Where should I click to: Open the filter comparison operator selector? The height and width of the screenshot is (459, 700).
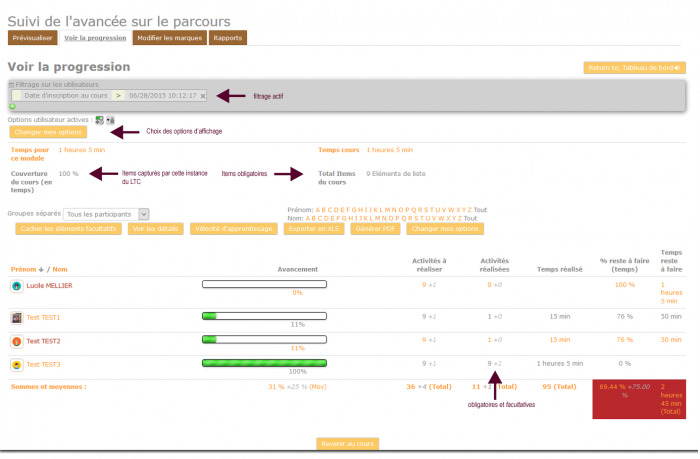point(118,96)
